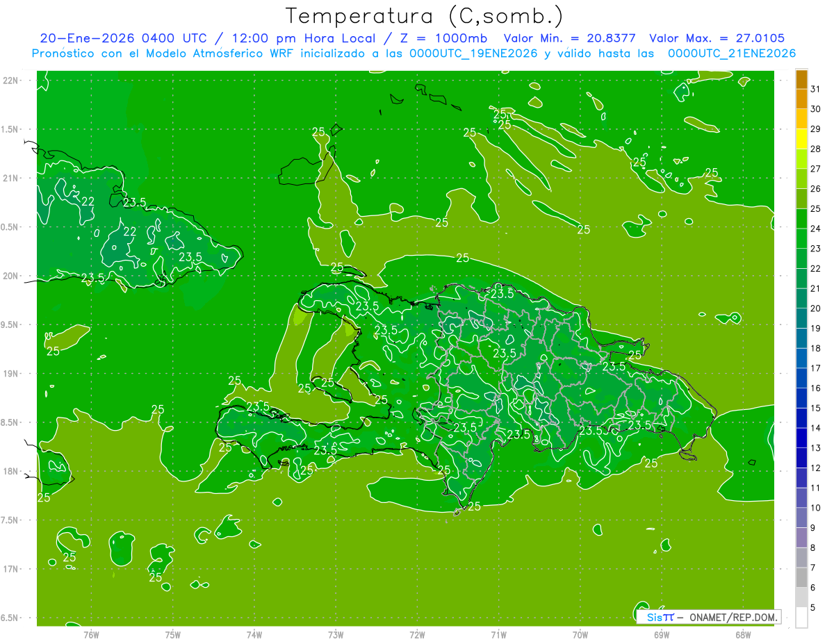The image size is (834, 644).
Task: Click the legend value '21'
Action: (x=815, y=288)
